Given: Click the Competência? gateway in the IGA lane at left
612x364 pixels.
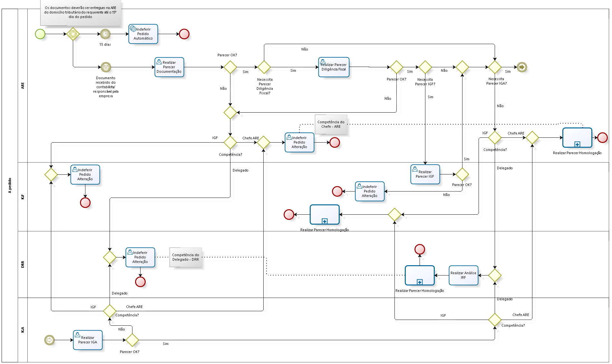Looking at the screenshot, I should pyautogui.click(x=110, y=311).
